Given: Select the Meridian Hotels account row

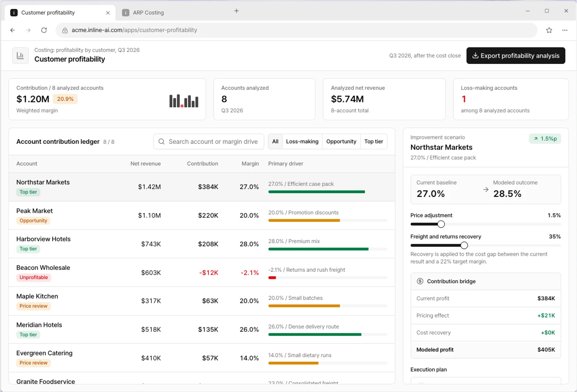Looking at the screenshot, I should (x=202, y=330).
